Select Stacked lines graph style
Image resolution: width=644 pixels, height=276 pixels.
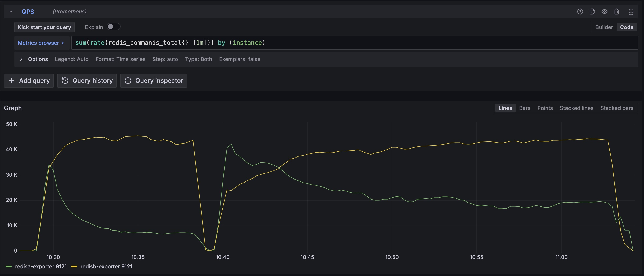(576, 108)
